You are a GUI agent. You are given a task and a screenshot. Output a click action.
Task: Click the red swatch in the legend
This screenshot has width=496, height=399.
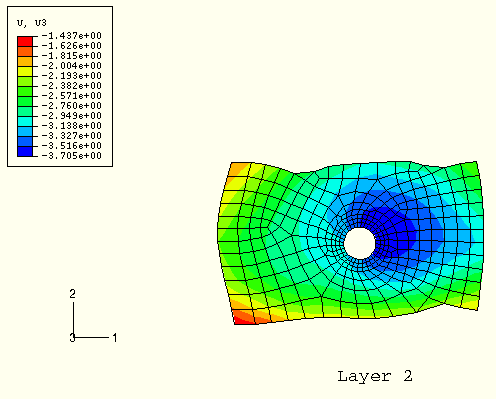click(x=25, y=41)
